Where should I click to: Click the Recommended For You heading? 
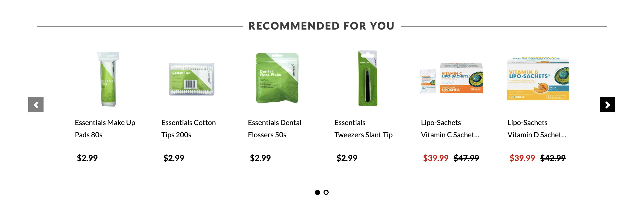click(x=321, y=26)
